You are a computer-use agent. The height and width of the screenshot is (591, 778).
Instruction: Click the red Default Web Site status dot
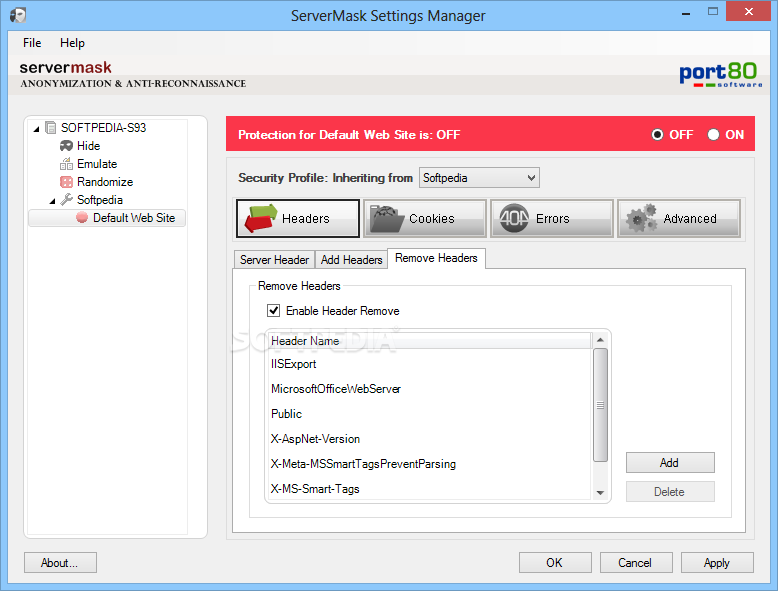(x=82, y=217)
